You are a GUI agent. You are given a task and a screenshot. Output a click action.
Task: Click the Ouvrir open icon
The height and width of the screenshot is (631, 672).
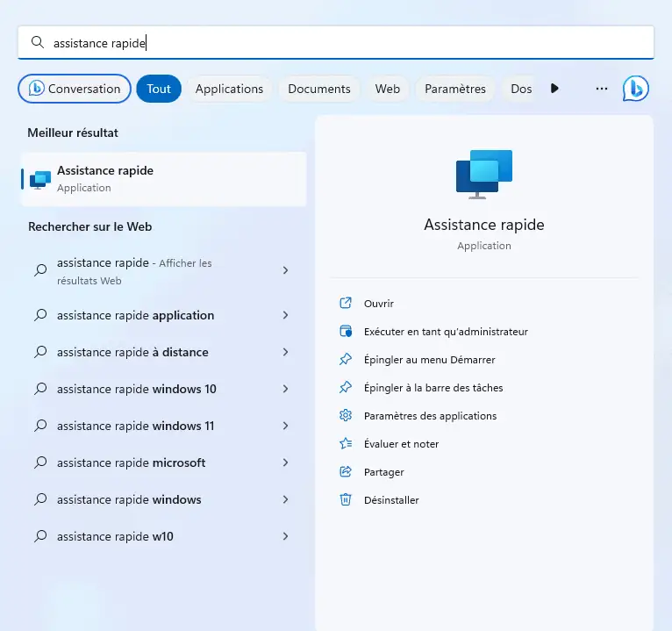(346, 303)
